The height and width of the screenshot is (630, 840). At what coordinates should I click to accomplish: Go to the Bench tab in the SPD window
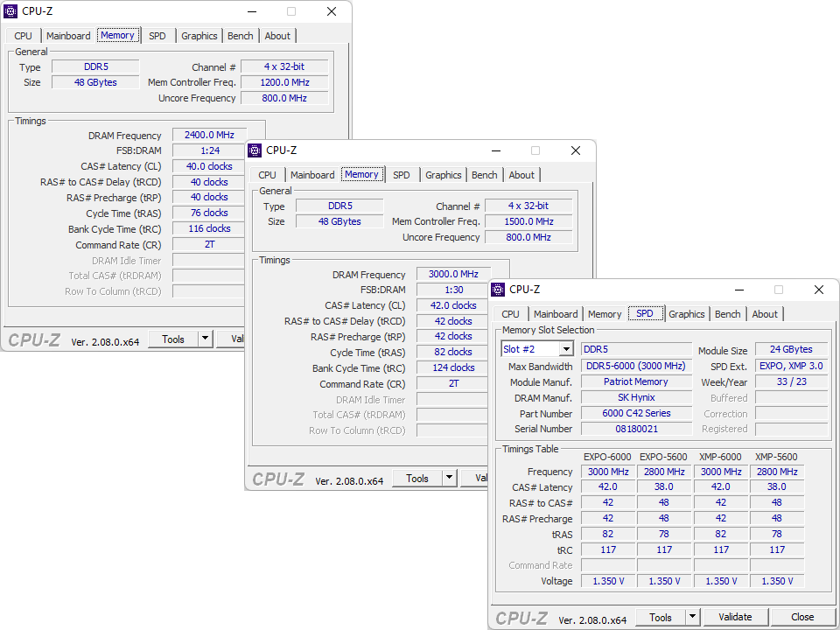(727, 314)
